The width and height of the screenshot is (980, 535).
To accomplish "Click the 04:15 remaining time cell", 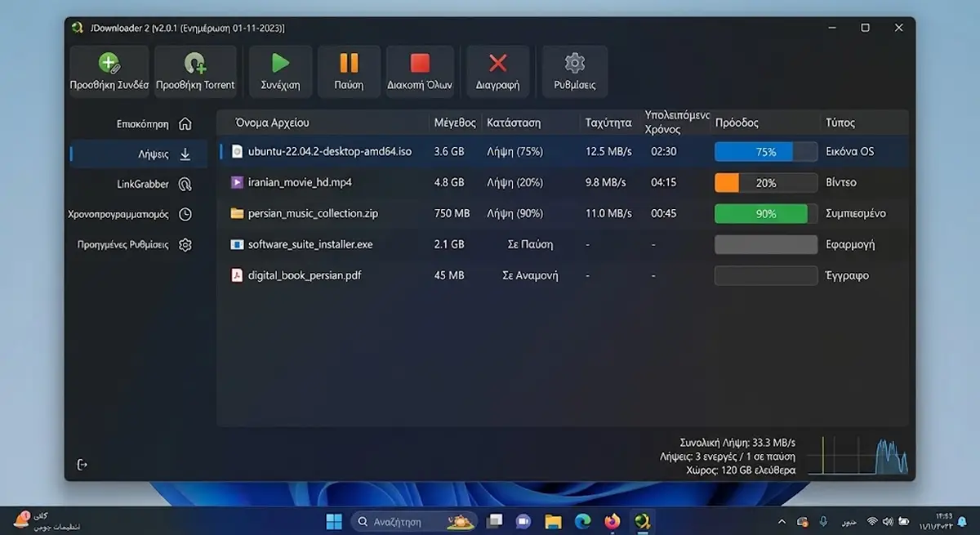I will [663, 182].
